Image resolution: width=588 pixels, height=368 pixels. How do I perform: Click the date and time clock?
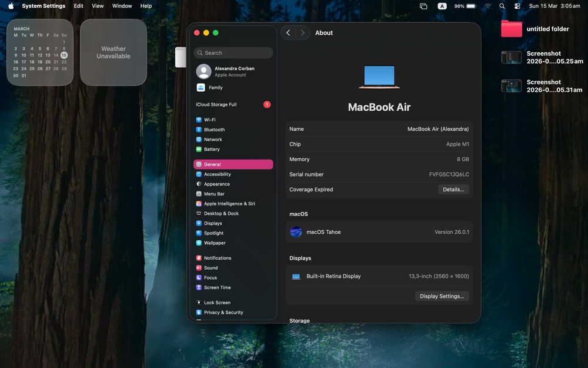[x=554, y=6]
